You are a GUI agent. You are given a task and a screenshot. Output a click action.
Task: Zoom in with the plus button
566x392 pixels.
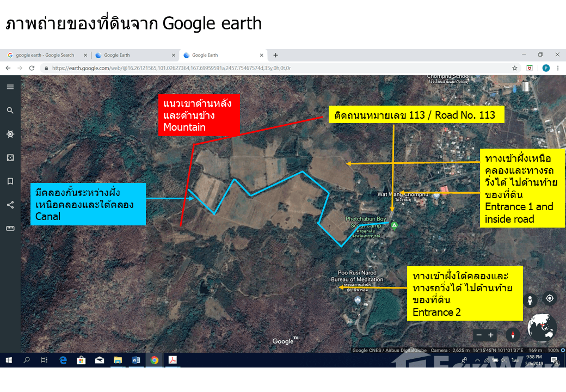pos(491,335)
